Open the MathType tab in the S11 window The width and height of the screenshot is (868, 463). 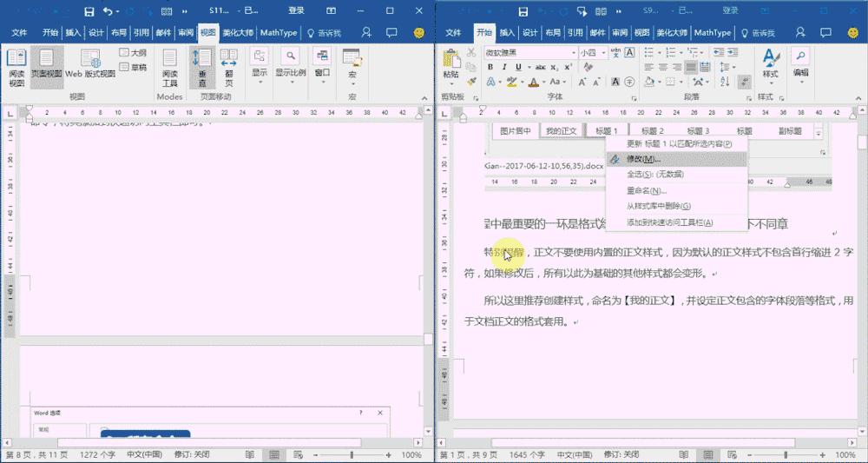(x=279, y=33)
